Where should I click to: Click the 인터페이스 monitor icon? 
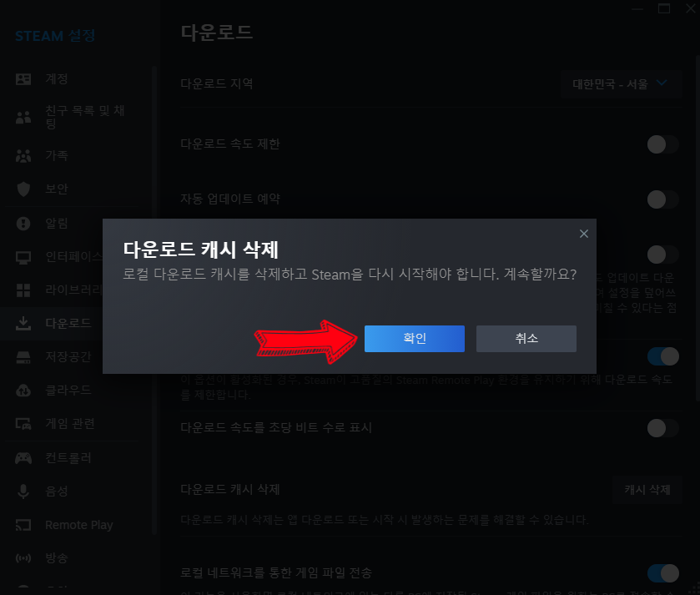pos(23,258)
